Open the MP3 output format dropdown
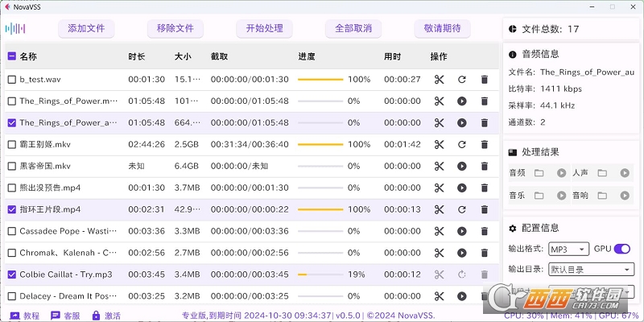644x322 pixels. click(x=569, y=249)
